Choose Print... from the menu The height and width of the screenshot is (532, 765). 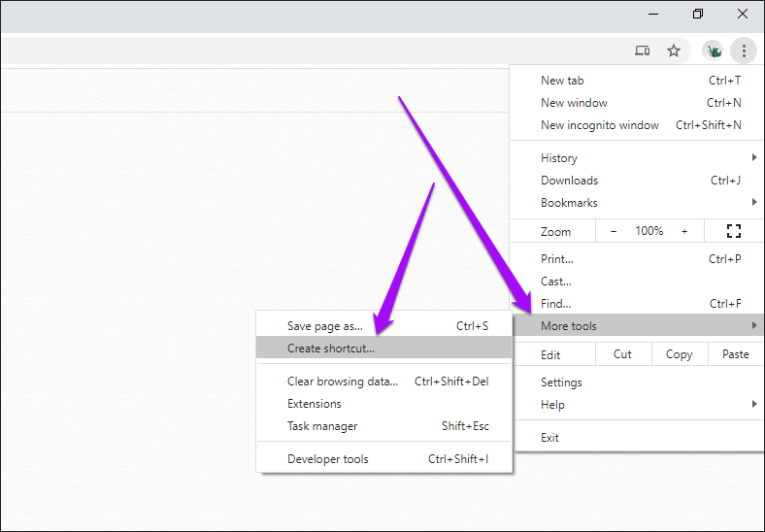[x=637, y=259]
